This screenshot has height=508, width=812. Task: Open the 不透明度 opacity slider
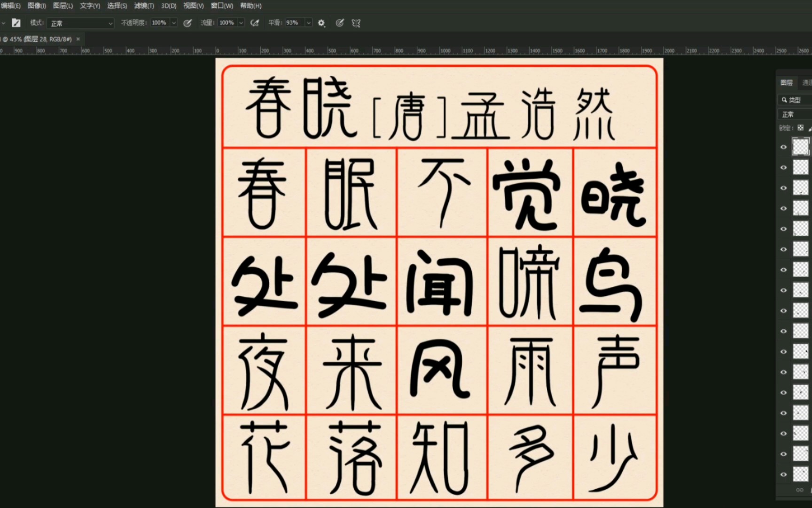[x=173, y=23]
